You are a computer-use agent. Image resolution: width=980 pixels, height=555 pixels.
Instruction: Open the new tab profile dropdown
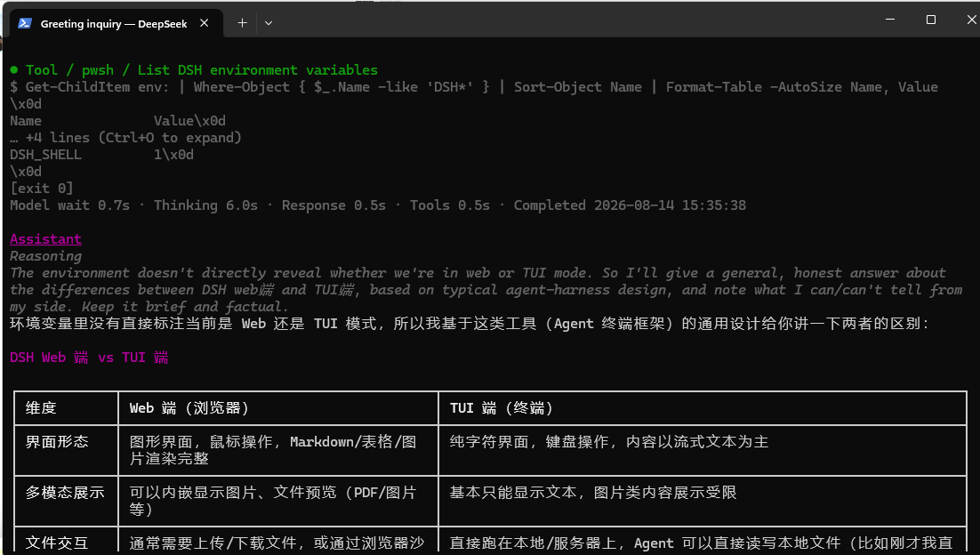point(269,23)
